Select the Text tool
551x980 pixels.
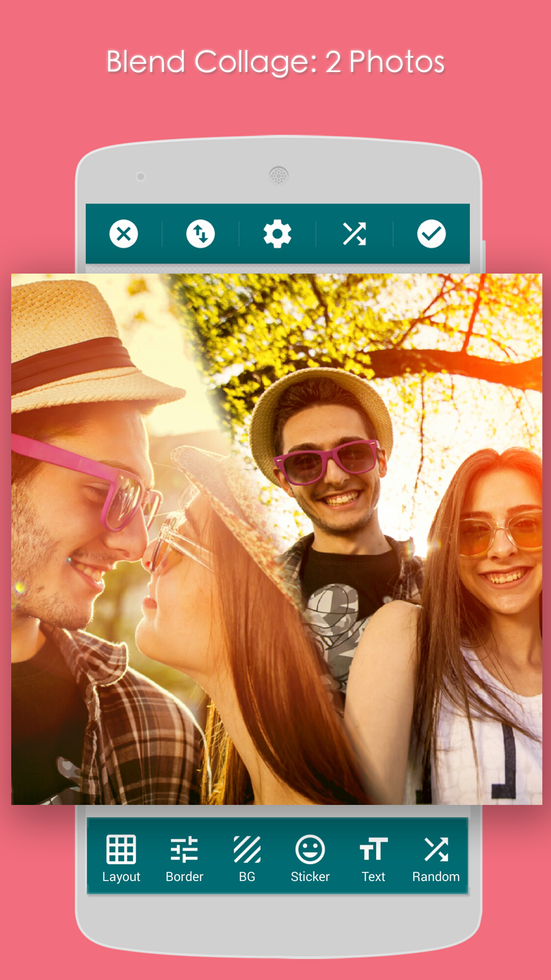[x=373, y=859]
